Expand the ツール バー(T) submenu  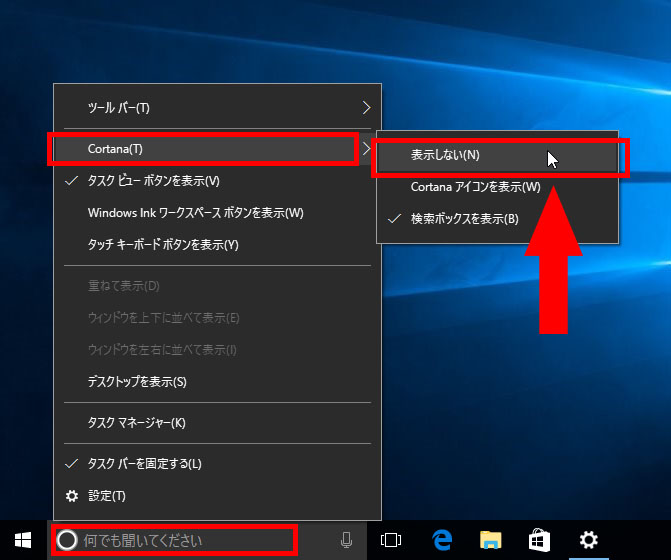(217, 107)
